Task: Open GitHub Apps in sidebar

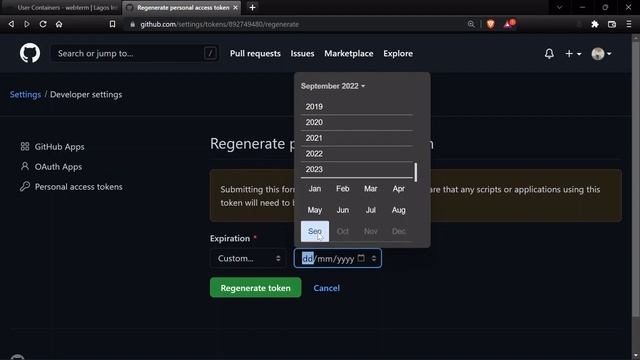Action: [x=53, y=147]
